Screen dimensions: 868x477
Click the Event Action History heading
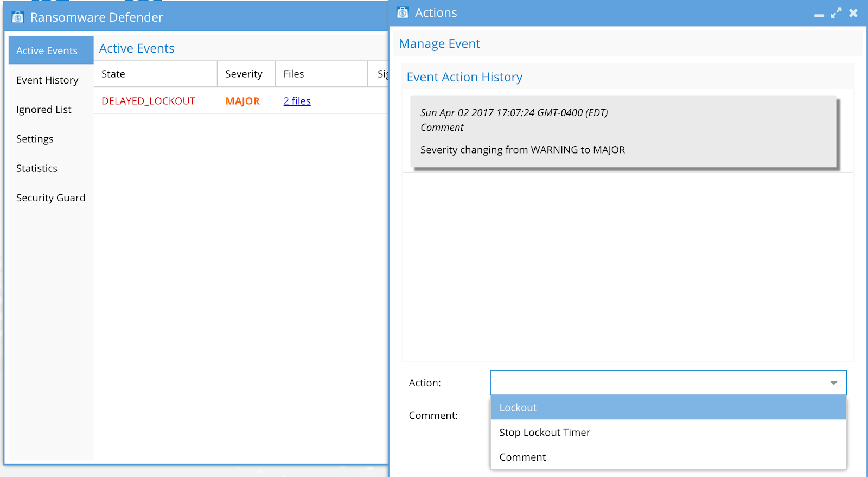(x=464, y=77)
